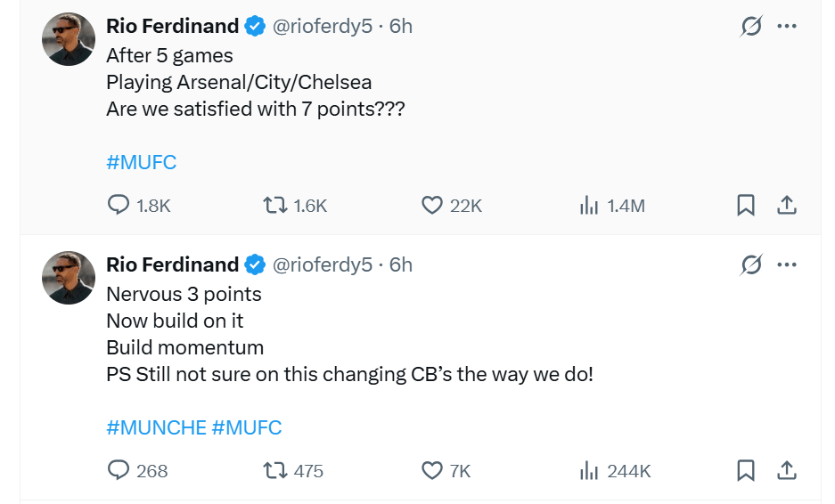The image size is (835, 504).
Task: Click @rioferdy5 handle on second tweet
Action: click(322, 264)
